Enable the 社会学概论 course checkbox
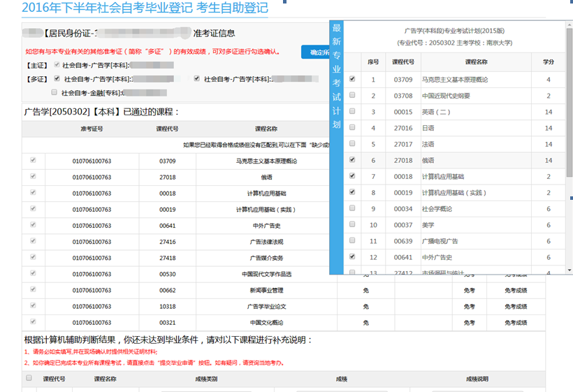 [351, 208]
